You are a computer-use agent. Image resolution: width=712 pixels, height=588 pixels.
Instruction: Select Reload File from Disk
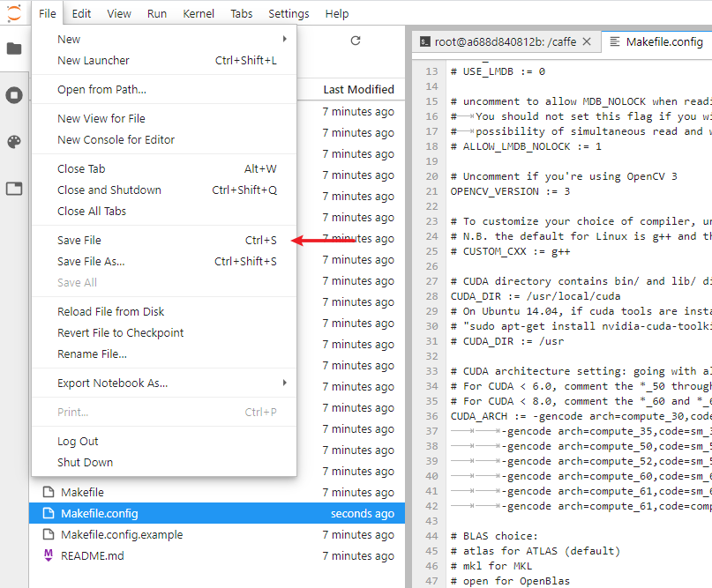(164, 312)
